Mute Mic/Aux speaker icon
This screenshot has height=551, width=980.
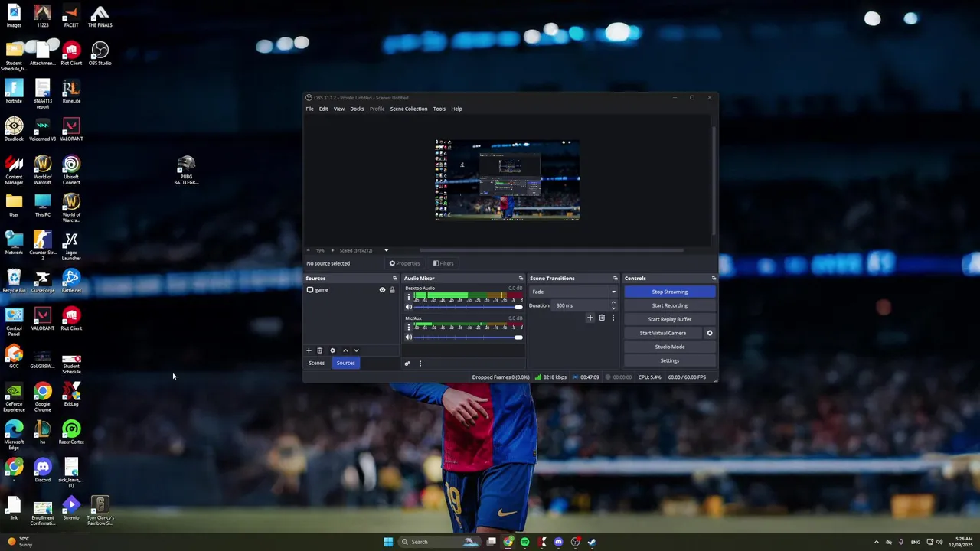coord(409,337)
